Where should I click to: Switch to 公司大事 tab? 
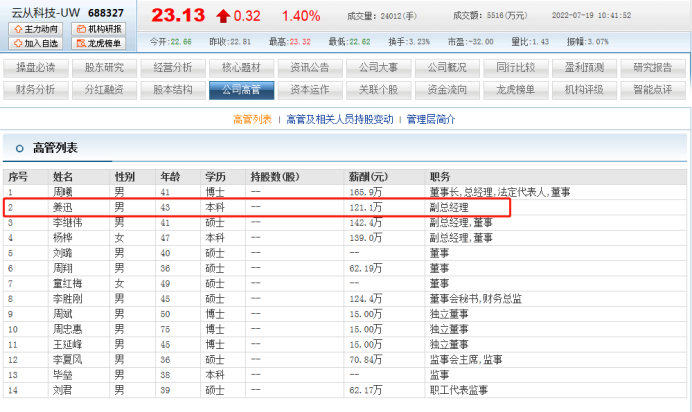pyautogui.click(x=379, y=68)
